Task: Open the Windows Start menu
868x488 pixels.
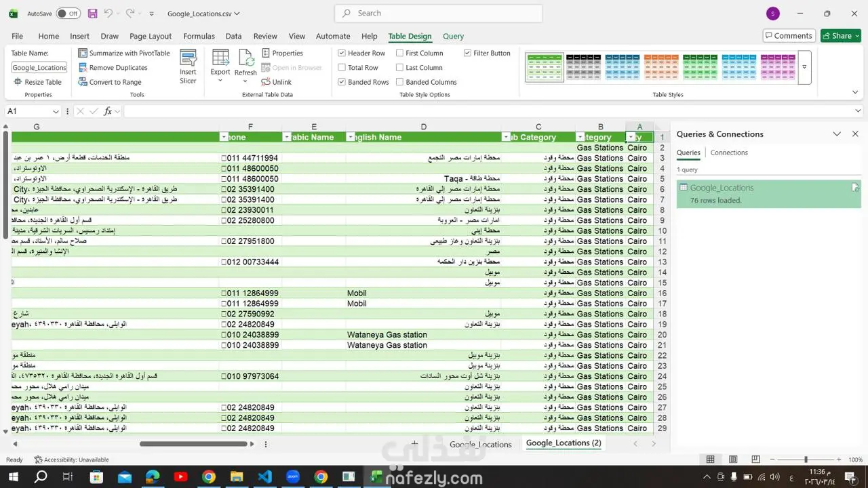Action: click(x=13, y=477)
